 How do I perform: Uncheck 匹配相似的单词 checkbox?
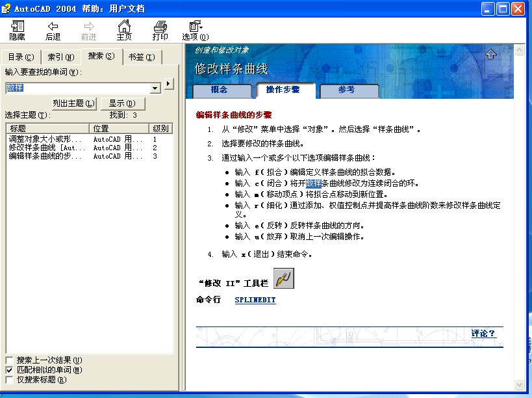point(10,370)
